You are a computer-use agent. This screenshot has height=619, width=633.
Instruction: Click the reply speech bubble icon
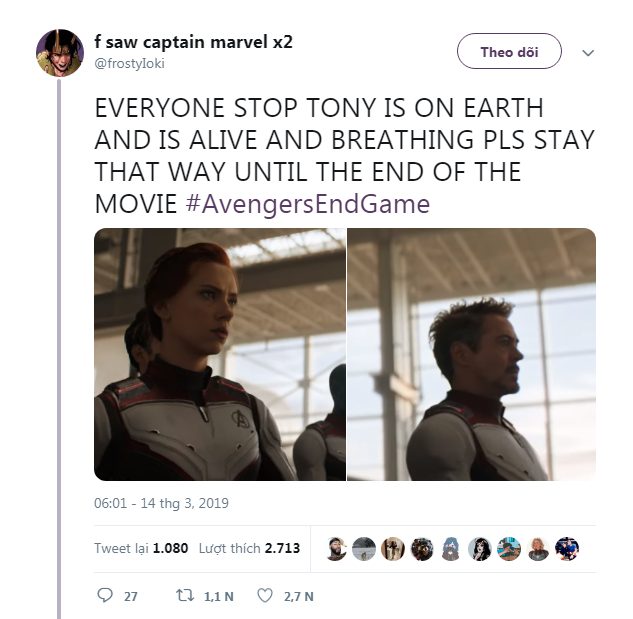pos(104,595)
